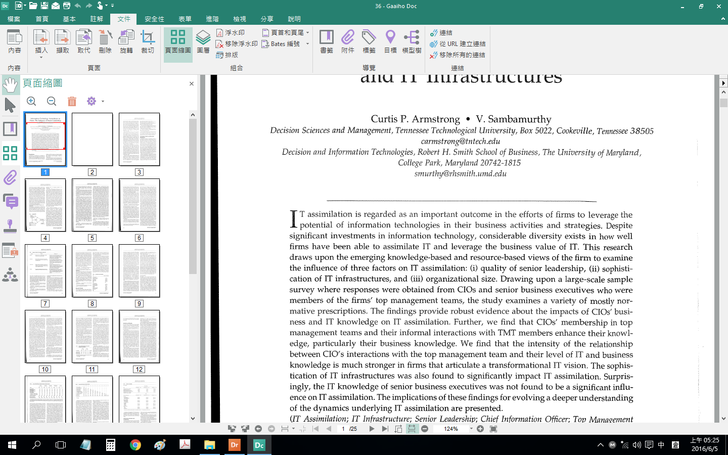
Task: Switch to the 註解 ribbon tab
Action: [x=96, y=19]
